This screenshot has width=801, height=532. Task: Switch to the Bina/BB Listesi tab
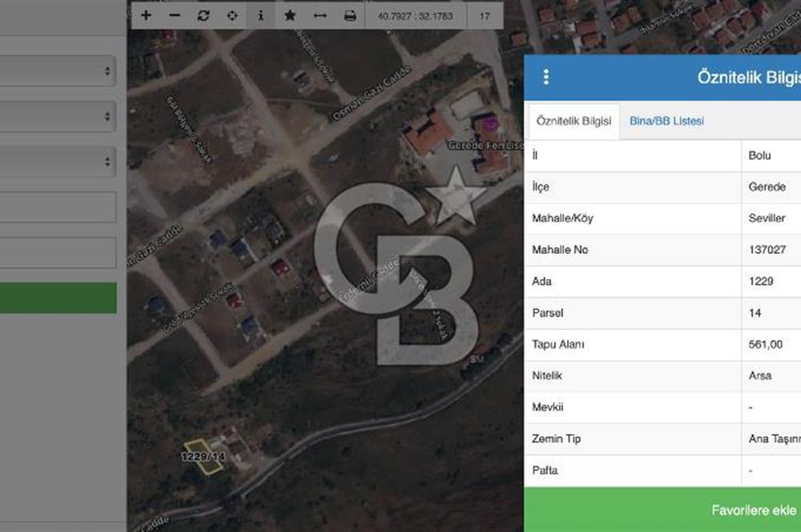click(x=666, y=121)
